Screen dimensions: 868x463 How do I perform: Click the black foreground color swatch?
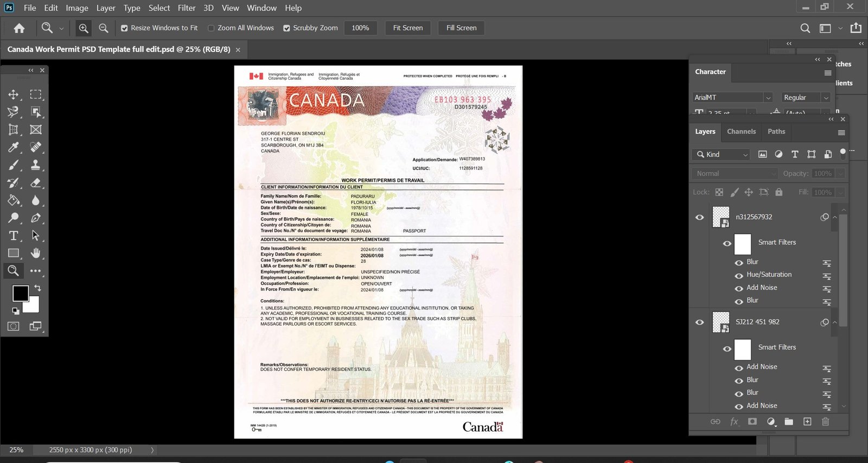(x=20, y=293)
